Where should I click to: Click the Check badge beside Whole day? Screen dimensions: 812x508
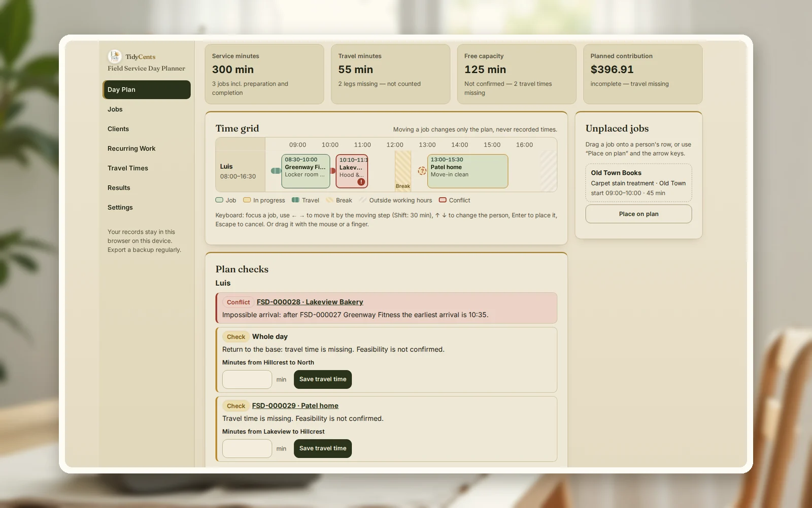tap(236, 337)
